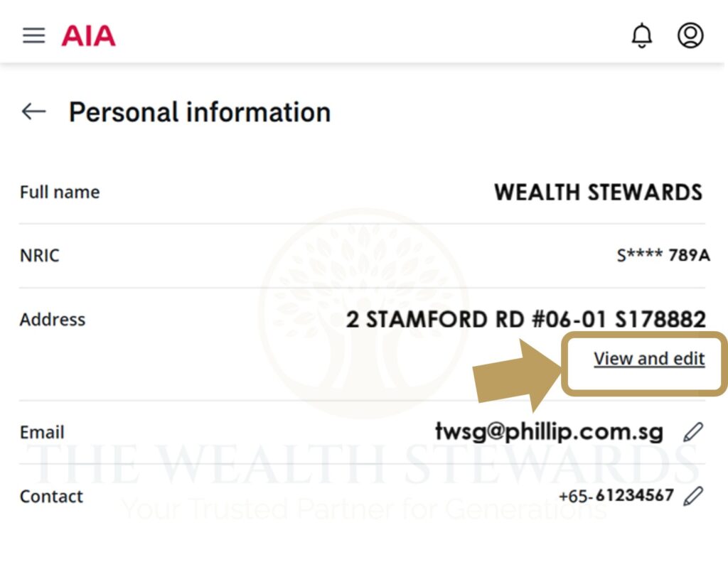
Task: Edit the contact number pencil icon
Action: pyautogui.click(x=692, y=496)
